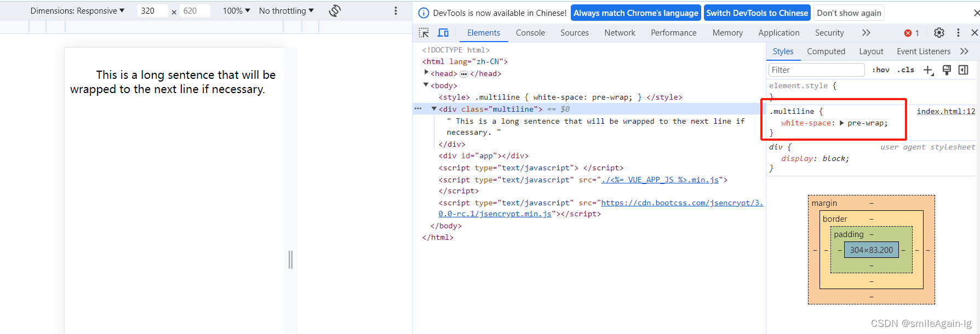980x334 pixels.
Task: Open DevTools settings gear
Action: (939, 33)
